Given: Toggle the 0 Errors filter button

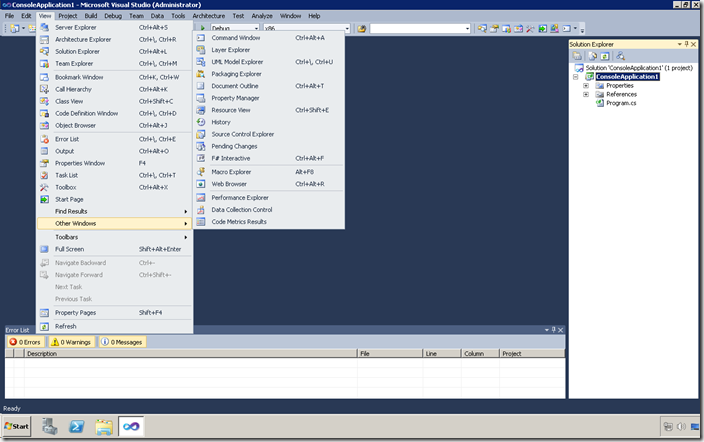Looking at the screenshot, I should point(26,342).
